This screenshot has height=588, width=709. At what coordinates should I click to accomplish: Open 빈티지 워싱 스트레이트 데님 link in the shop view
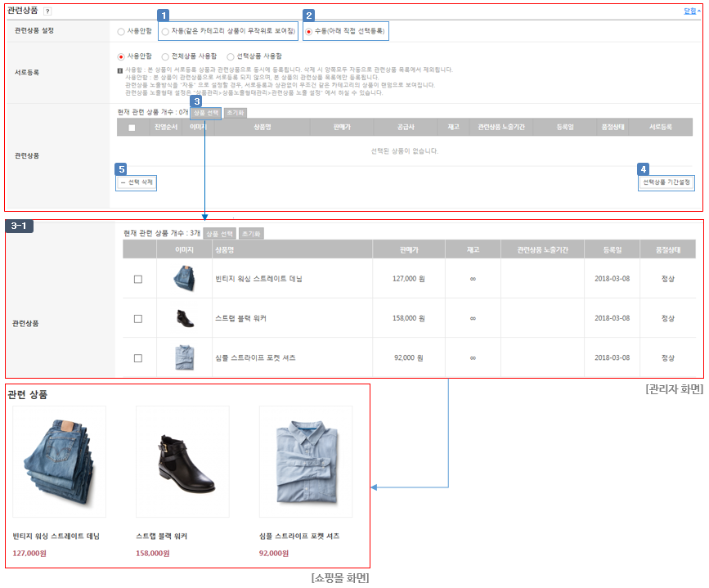[56, 536]
